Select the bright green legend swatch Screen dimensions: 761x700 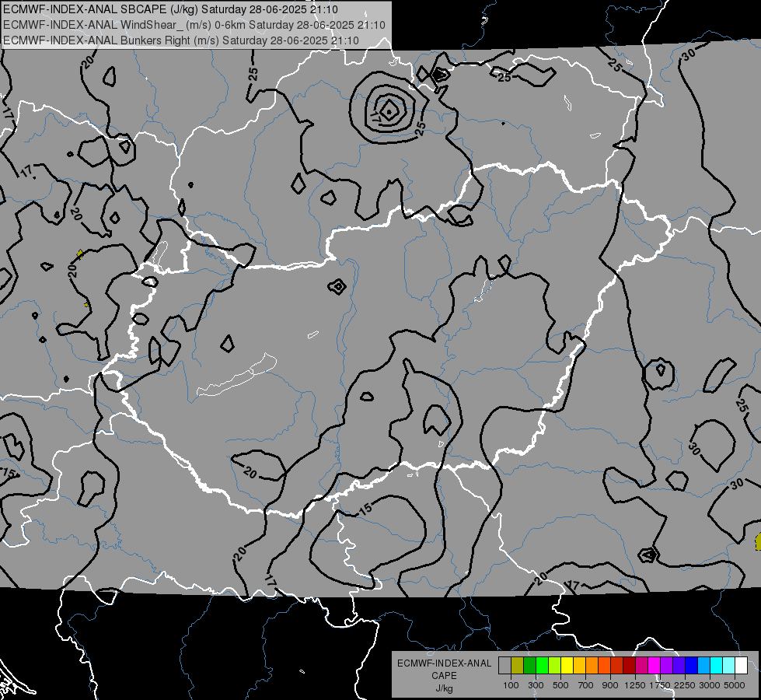542,665
